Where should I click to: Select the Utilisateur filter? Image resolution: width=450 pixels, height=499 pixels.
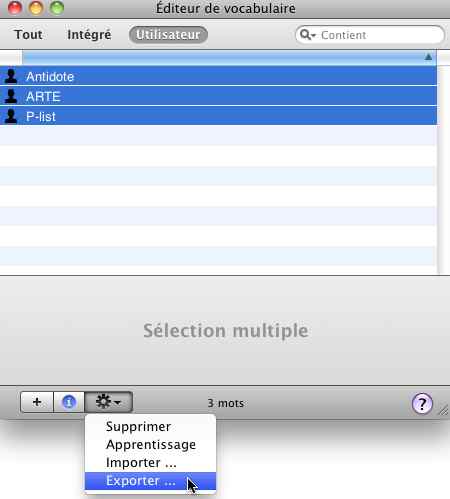click(168, 35)
